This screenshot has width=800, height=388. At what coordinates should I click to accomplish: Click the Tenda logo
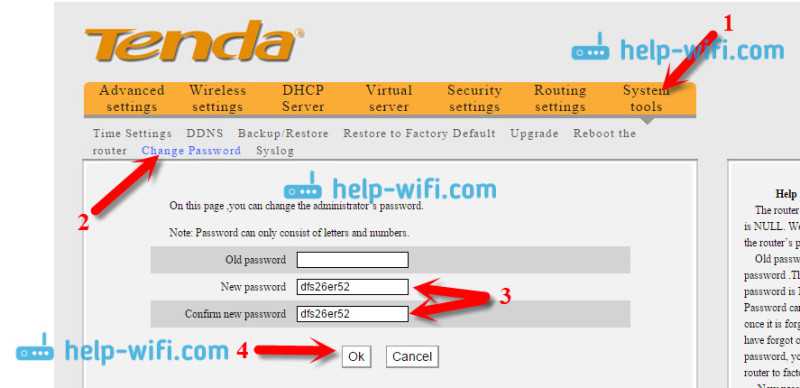click(194, 42)
